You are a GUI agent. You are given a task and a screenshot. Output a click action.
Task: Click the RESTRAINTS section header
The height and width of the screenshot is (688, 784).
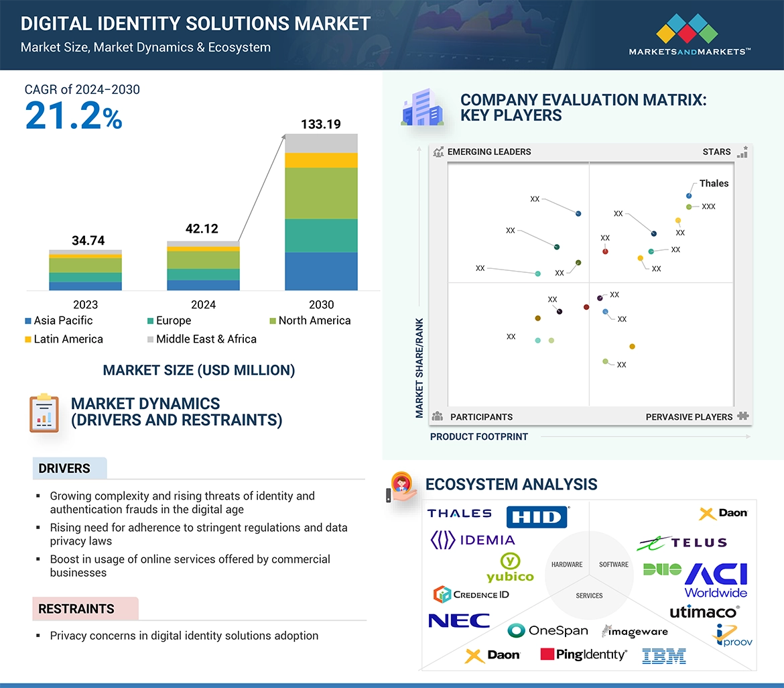pyautogui.click(x=76, y=609)
